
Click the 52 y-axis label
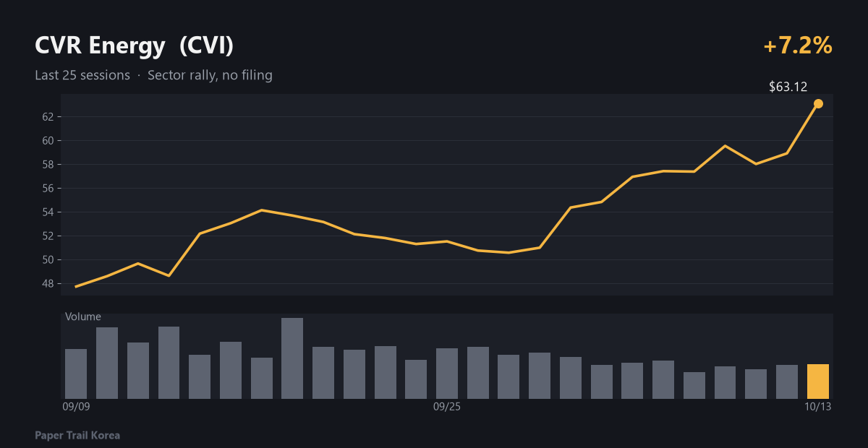pyautogui.click(x=48, y=236)
